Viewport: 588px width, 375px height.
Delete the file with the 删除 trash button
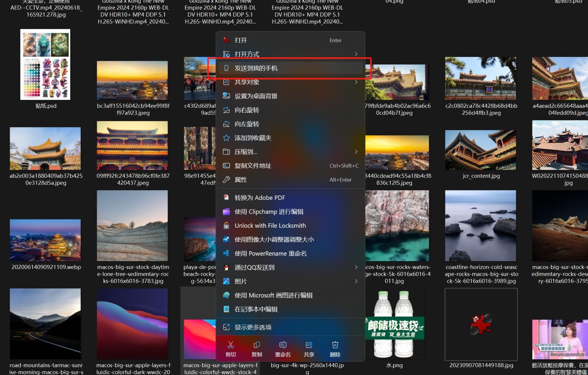335,349
